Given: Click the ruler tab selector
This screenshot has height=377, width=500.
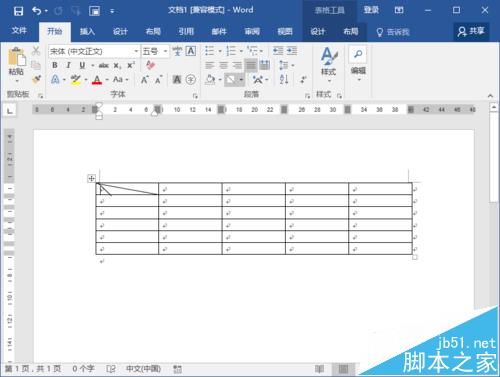Looking at the screenshot, I should (x=10, y=110).
